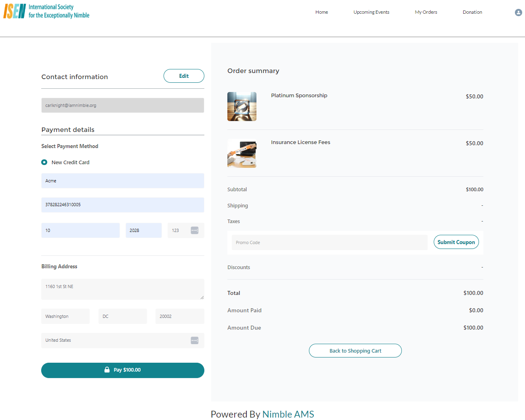Open the Platinum Sponsorship product thumbnail
The height and width of the screenshot is (420, 525).
(x=241, y=107)
